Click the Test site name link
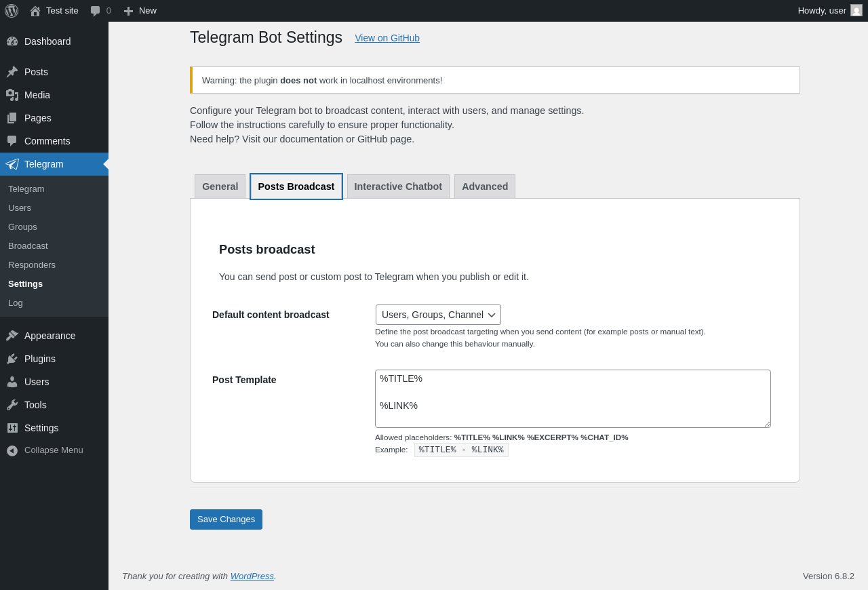 (x=62, y=10)
